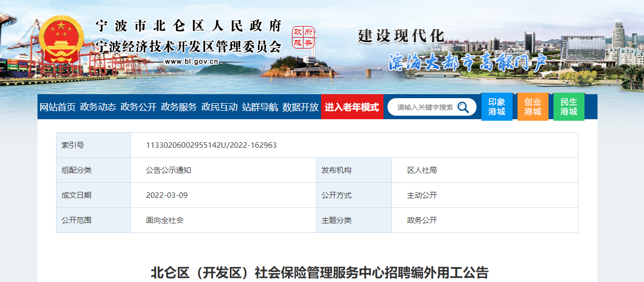Click 宁波市北仑区人民政府 header title
Screen dimensions: 644x282
click(189, 26)
